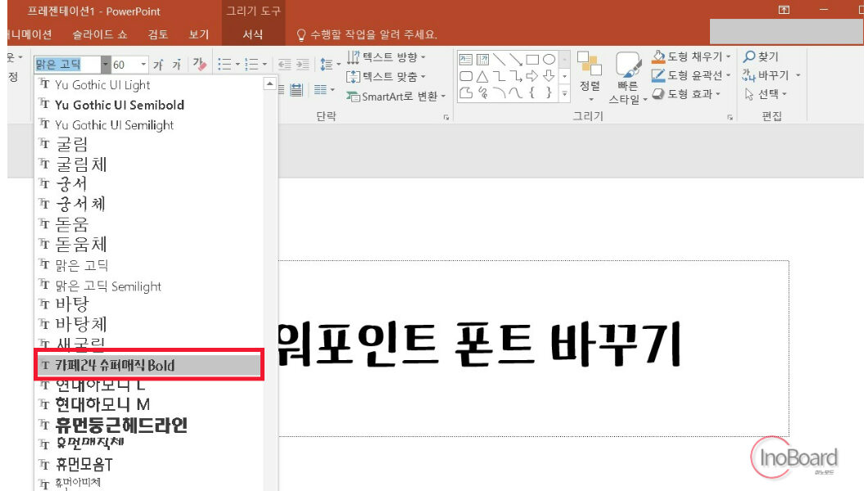Select the down block arrow shape
Viewport: 868px width, 491px height.
pos(549,76)
